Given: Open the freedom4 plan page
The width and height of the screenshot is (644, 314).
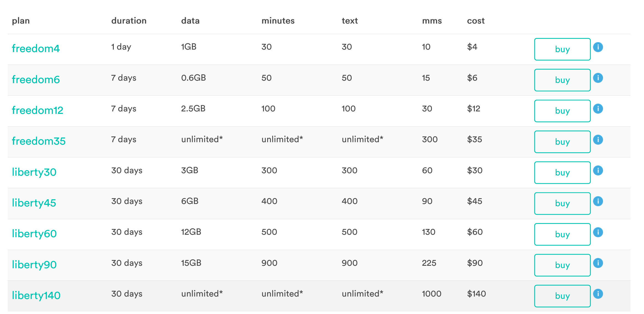Looking at the screenshot, I should click(x=36, y=48).
